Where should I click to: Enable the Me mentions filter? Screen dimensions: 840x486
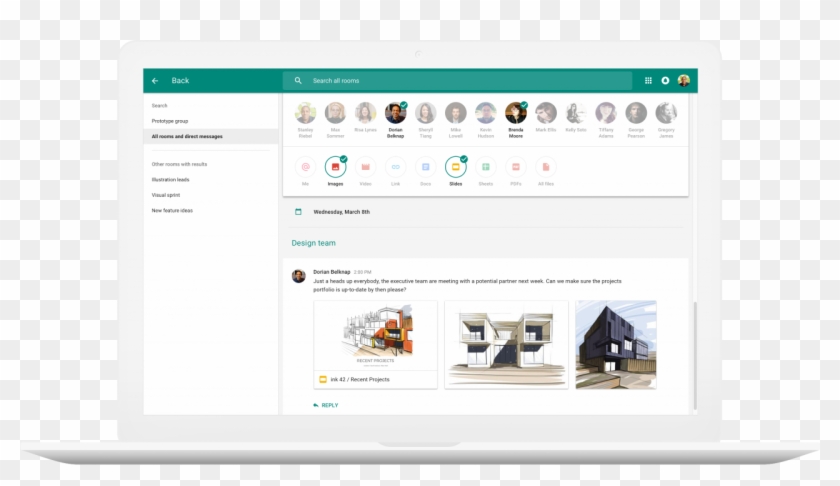305,167
